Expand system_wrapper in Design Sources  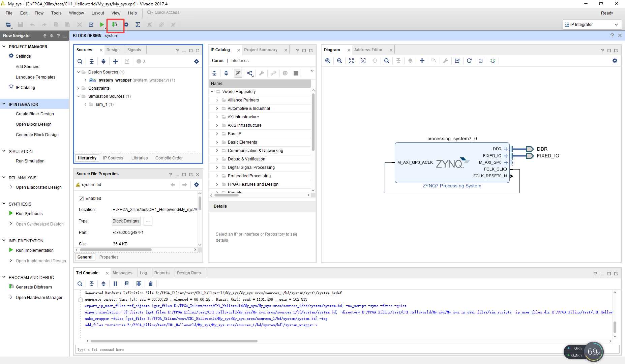click(x=86, y=80)
